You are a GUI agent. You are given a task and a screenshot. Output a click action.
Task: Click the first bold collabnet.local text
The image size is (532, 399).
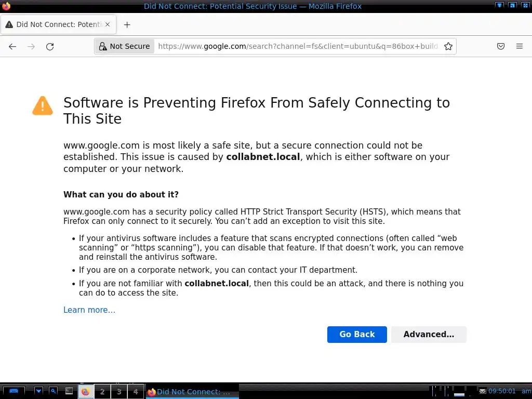(263, 157)
